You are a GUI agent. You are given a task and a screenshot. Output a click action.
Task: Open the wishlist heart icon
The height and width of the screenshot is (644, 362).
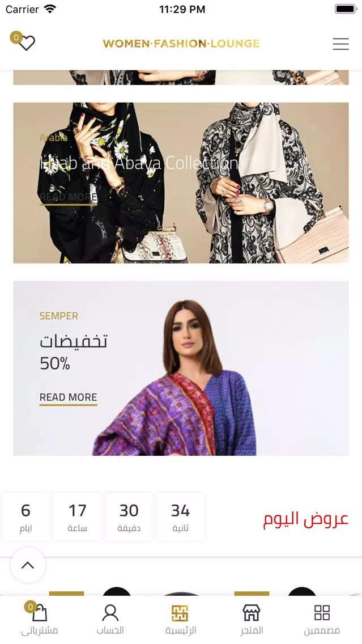tap(27, 44)
